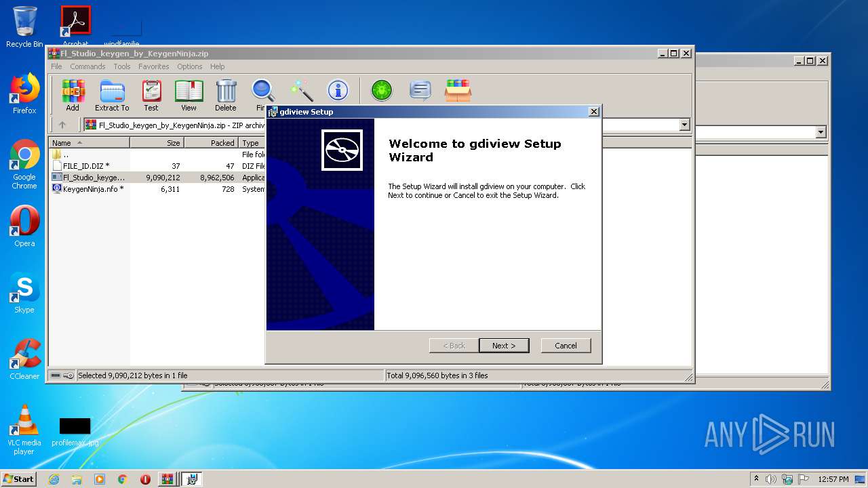
Task: Open Google Chrome desktop shortcut
Action: click(24, 164)
